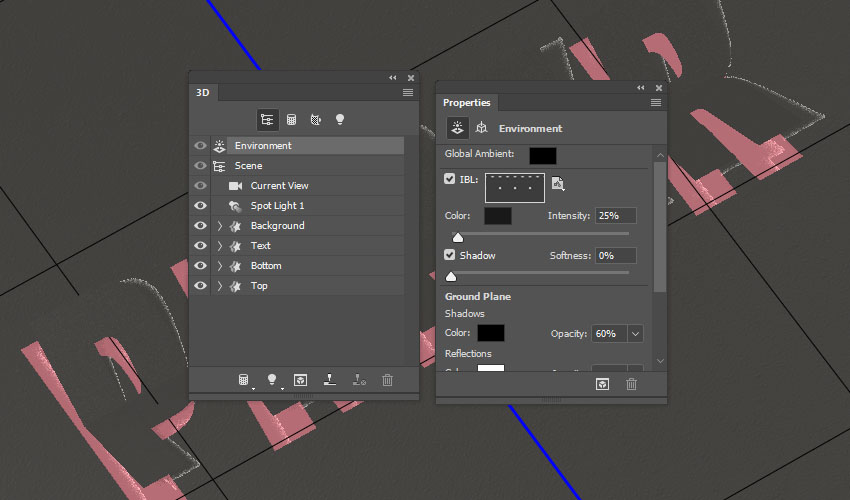This screenshot has height=500, width=850.
Task: Hide the Spot Light 1 layer
Action: point(200,206)
